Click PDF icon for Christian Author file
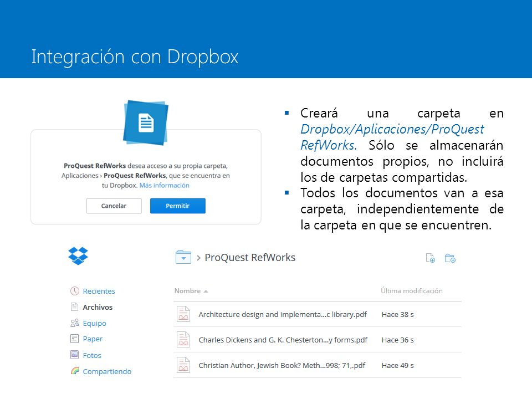 point(183,365)
